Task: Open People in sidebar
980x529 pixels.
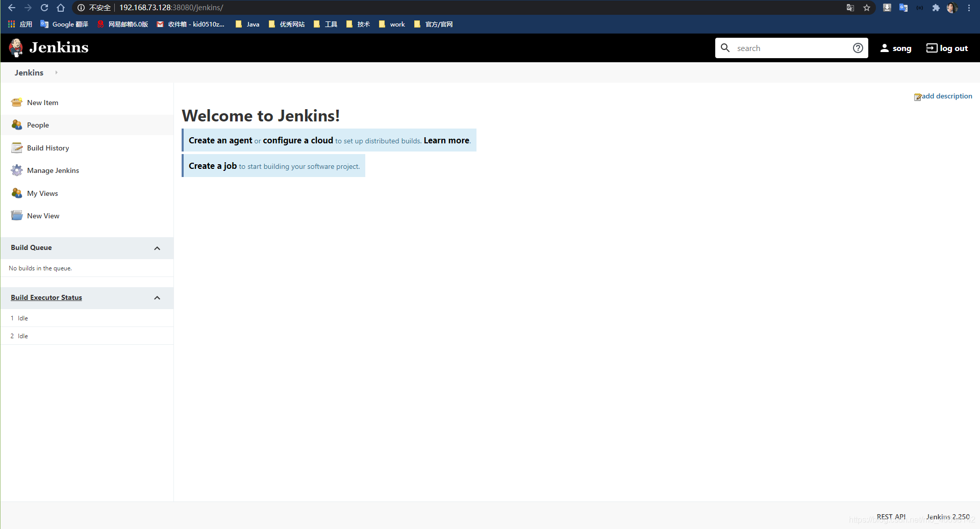Action: click(x=38, y=125)
